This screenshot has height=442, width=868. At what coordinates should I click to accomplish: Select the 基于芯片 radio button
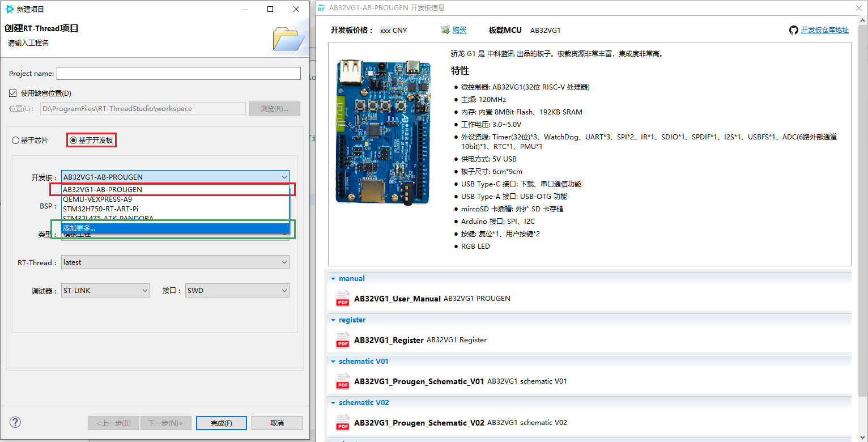[x=16, y=141]
